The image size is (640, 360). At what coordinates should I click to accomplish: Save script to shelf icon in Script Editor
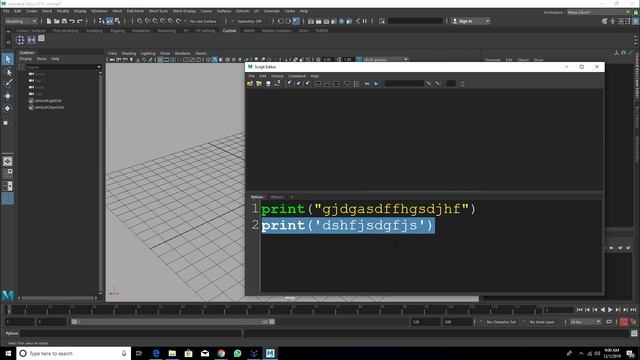(x=278, y=83)
